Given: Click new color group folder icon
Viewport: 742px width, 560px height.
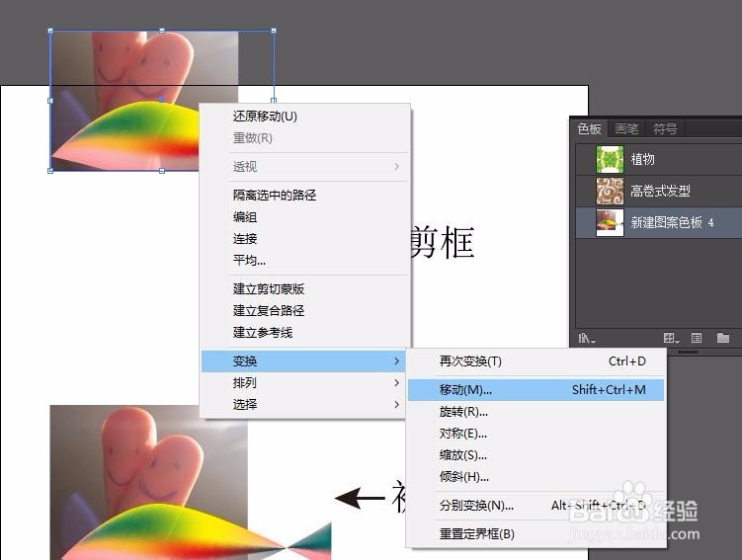Looking at the screenshot, I should [722, 338].
